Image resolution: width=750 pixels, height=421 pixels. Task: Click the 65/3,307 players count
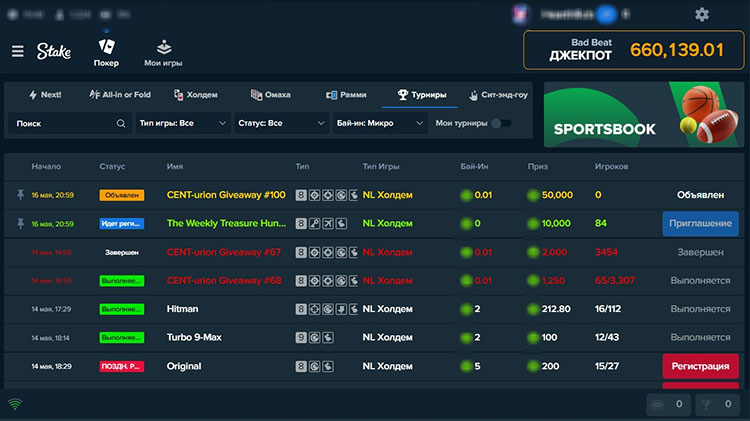click(x=615, y=280)
